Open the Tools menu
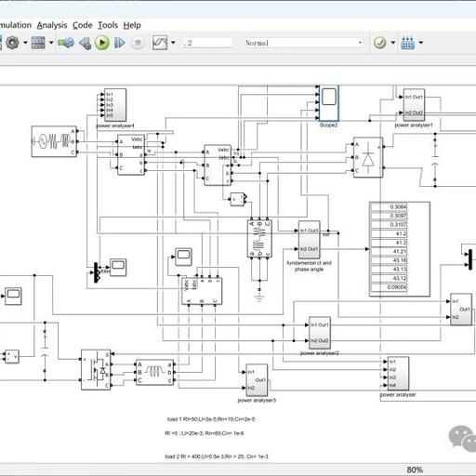 [108, 25]
